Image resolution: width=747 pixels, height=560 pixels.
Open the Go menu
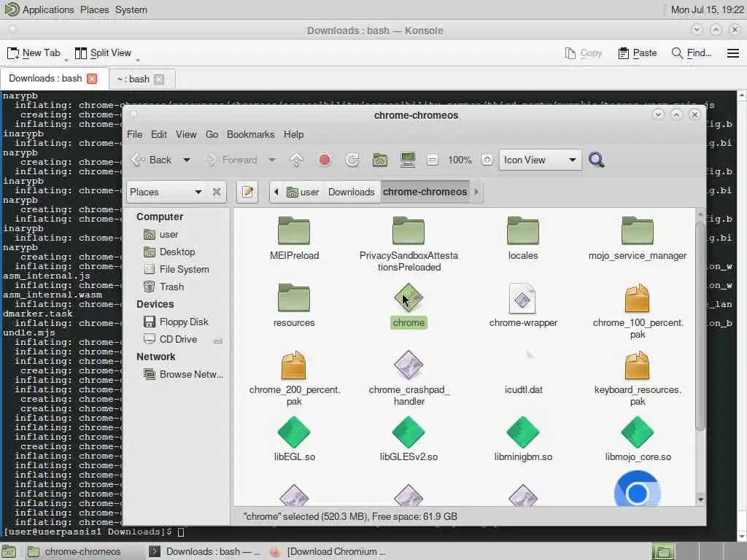coord(212,135)
